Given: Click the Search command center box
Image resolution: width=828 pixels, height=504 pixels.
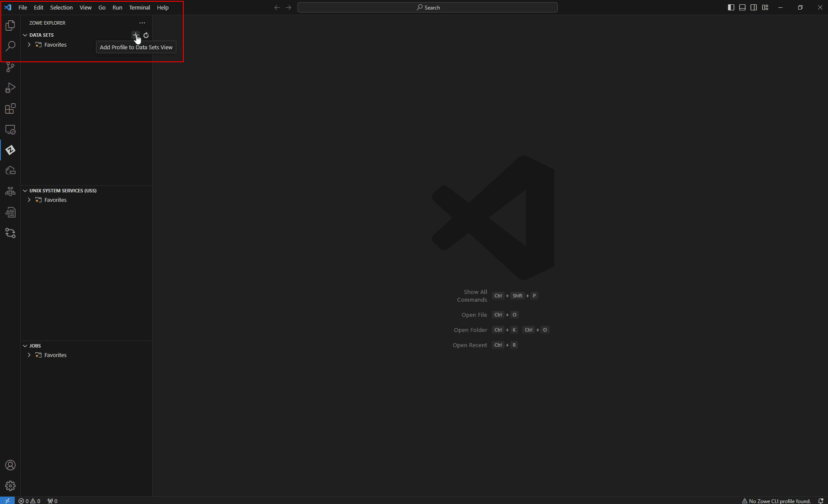Looking at the screenshot, I should coord(428,7).
